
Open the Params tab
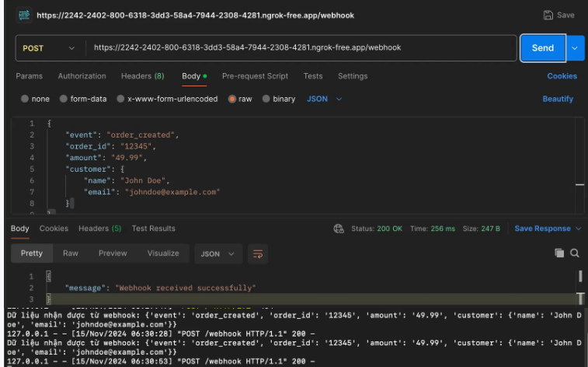(x=30, y=76)
